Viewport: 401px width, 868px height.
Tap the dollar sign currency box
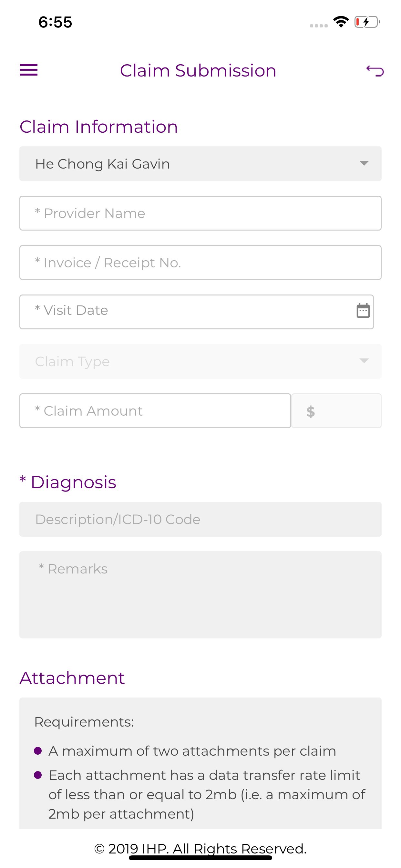click(336, 411)
